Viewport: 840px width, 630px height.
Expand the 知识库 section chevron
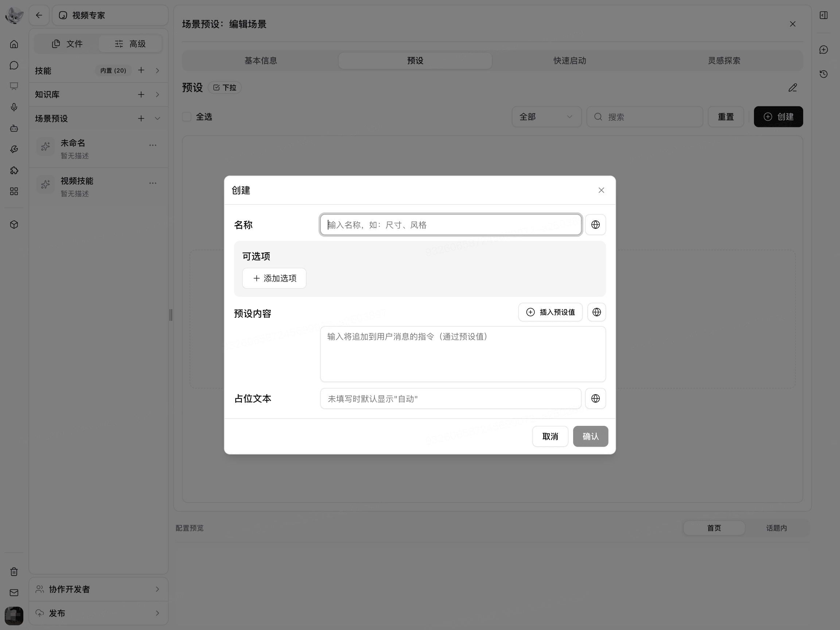point(157,94)
